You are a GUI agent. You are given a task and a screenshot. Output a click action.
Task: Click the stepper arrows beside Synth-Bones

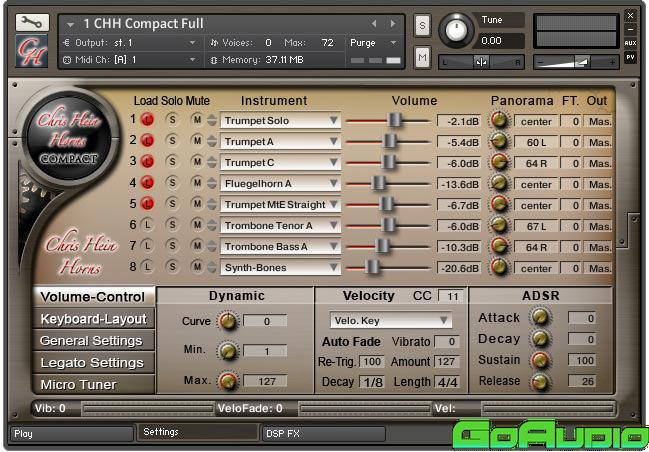pyautogui.click(x=212, y=267)
